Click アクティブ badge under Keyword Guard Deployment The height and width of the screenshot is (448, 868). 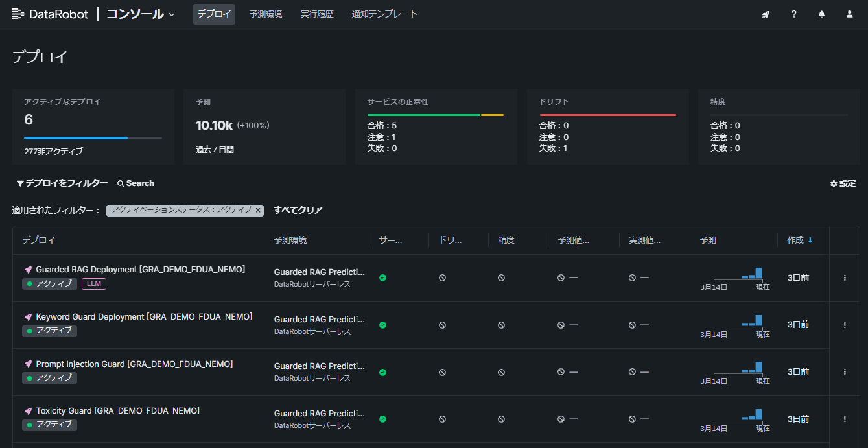[50, 331]
